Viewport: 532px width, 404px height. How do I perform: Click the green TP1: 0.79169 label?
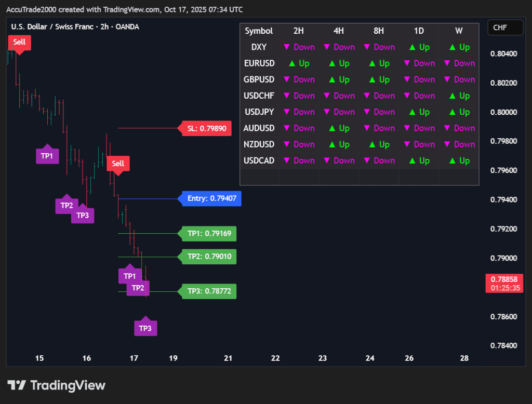click(x=208, y=234)
